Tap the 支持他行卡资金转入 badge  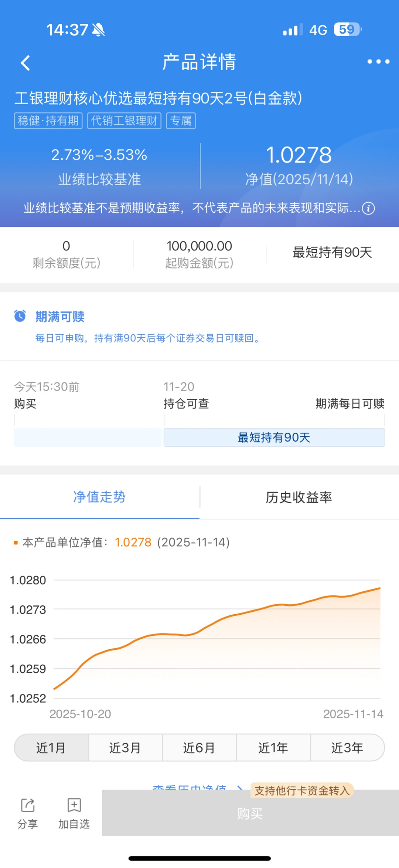coord(302,791)
